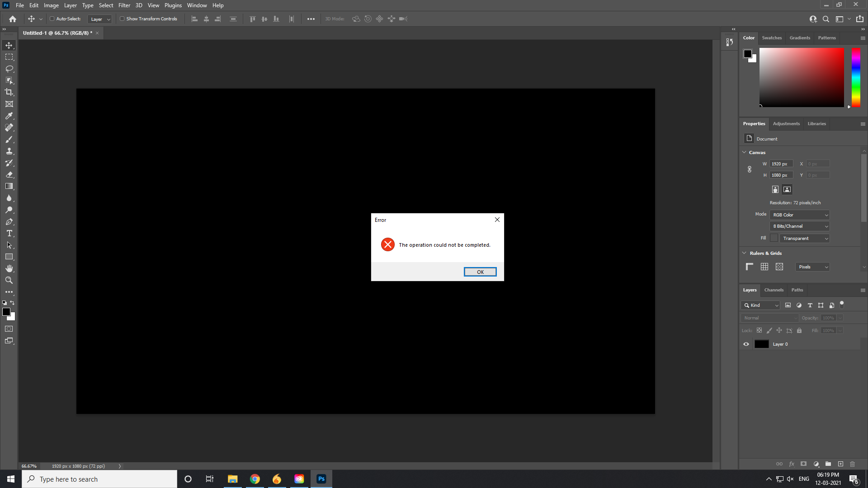Open the Normal blend mode dropdown
This screenshot has height=488, width=868.
pos(770,318)
